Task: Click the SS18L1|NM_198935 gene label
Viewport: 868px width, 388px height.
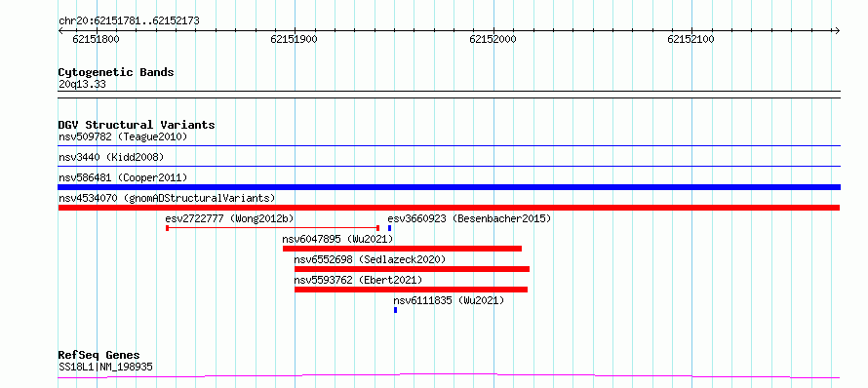Action: pos(105,367)
